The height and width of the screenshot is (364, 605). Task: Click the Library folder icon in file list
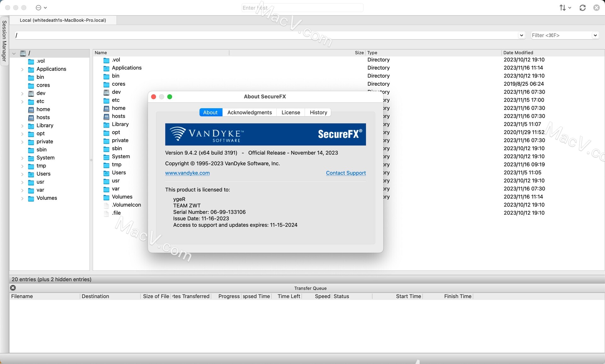coord(107,124)
